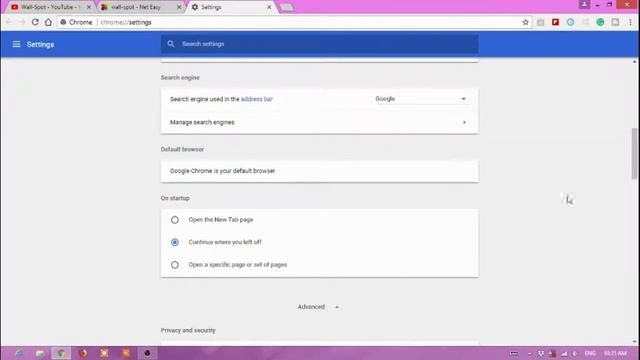Bookmark this page with the star
Screen dimensions: 640x360
point(525,22)
